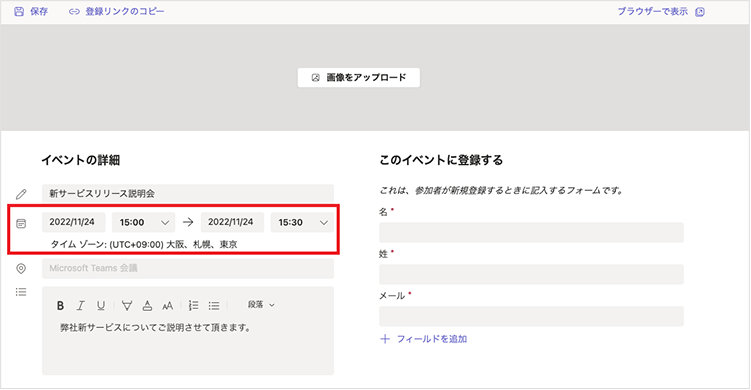
Task: Click the link icon beside 登録リンクのコピー
Action: coord(74,11)
